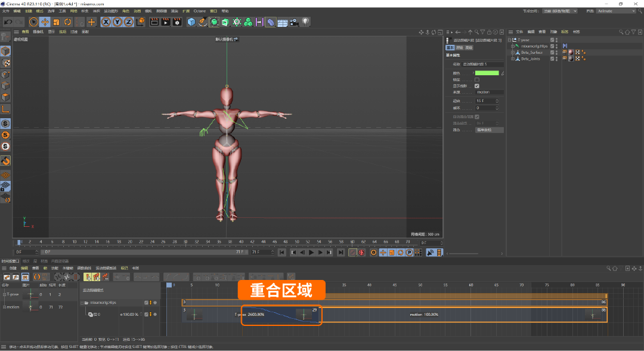Add a floor/environment object

282,21
